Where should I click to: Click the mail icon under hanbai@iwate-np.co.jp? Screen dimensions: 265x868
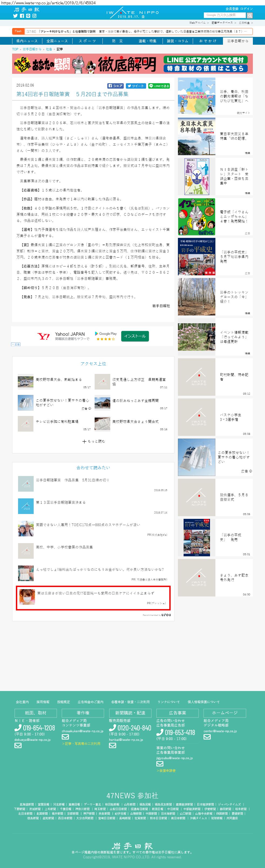point(112,745)
